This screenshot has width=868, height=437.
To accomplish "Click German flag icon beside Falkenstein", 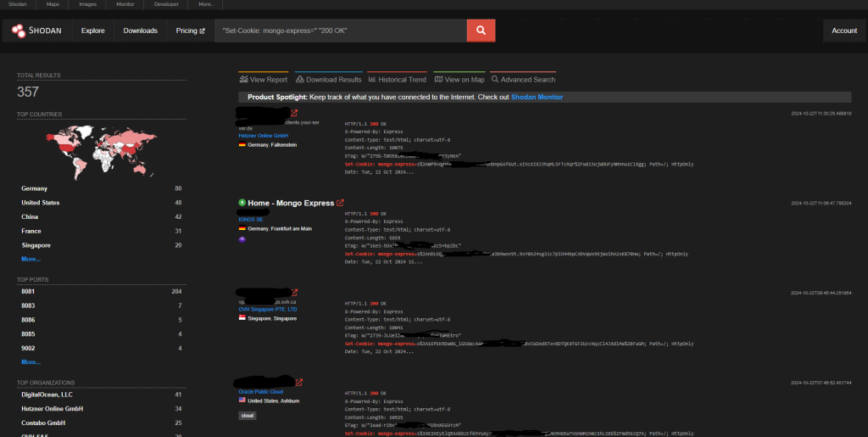I will coord(242,144).
